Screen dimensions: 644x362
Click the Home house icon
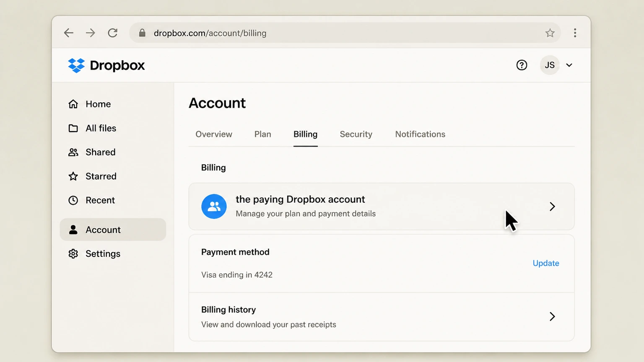click(73, 104)
